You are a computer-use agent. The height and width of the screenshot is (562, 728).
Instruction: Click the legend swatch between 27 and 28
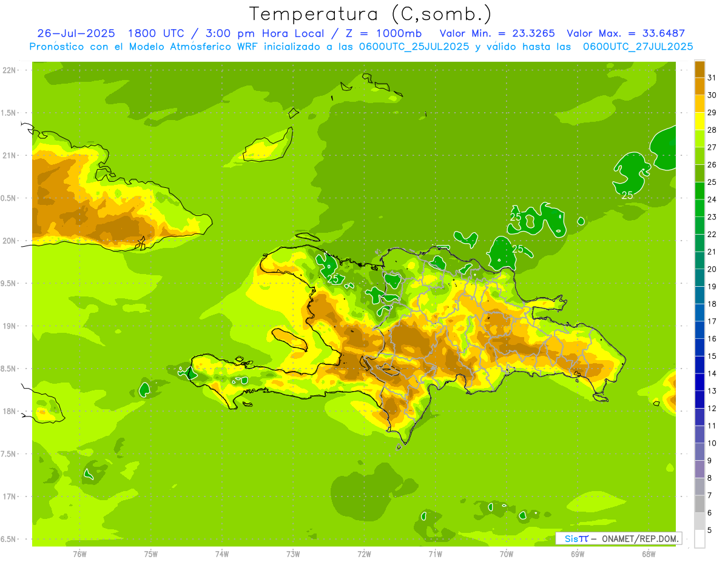699,139
